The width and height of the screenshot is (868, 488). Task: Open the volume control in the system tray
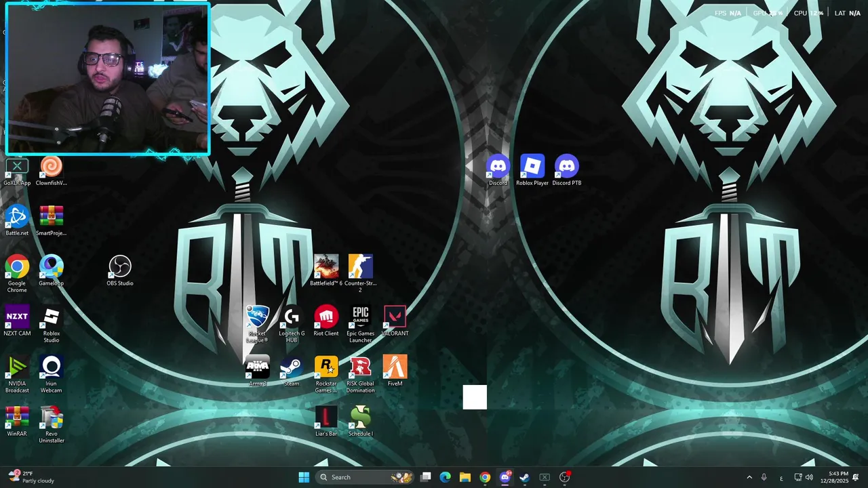point(809,477)
